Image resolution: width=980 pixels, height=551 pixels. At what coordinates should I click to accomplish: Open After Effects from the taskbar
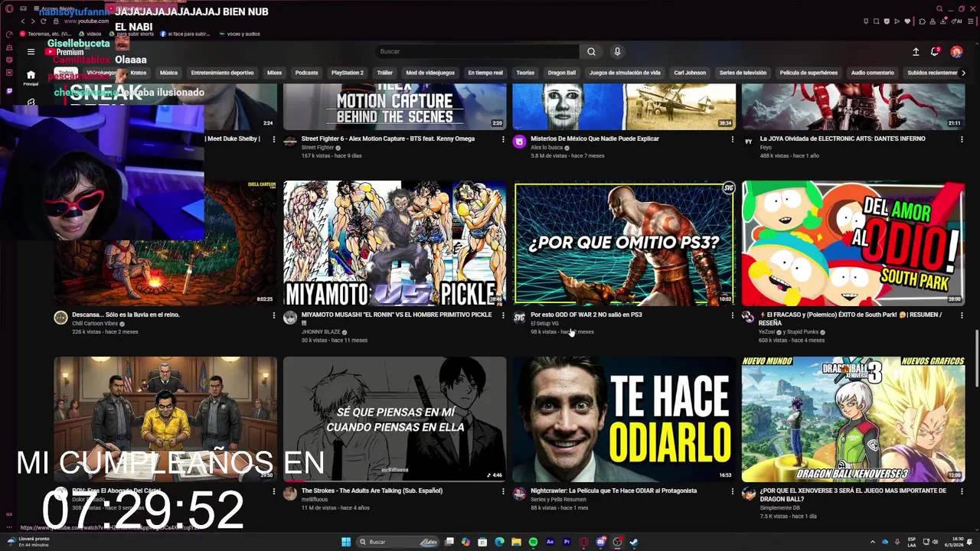[x=550, y=542]
